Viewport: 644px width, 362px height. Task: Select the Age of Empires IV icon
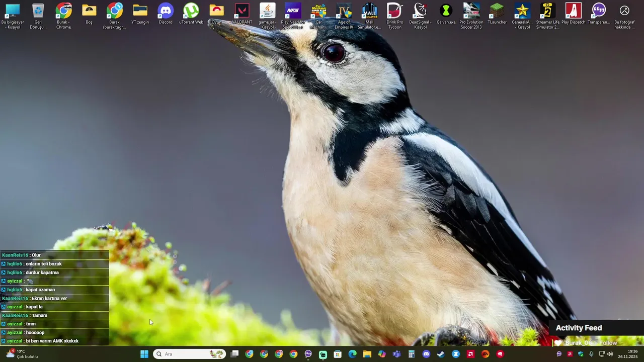tap(344, 16)
